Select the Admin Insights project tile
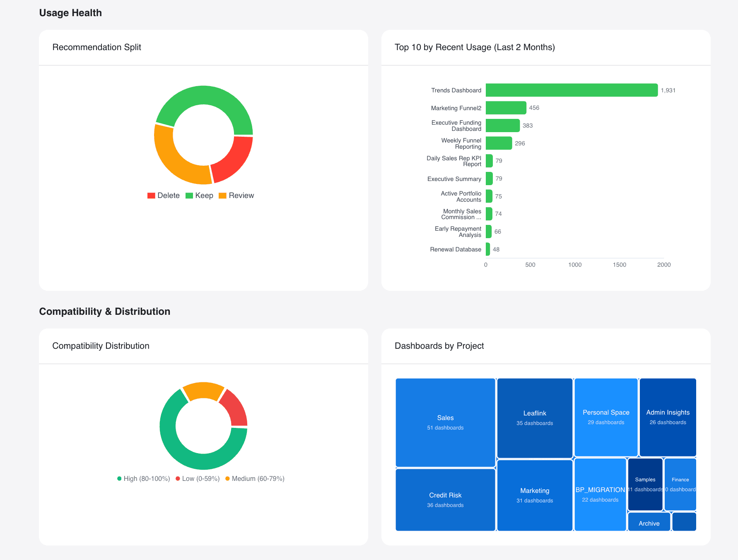The image size is (738, 560). tap(668, 417)
